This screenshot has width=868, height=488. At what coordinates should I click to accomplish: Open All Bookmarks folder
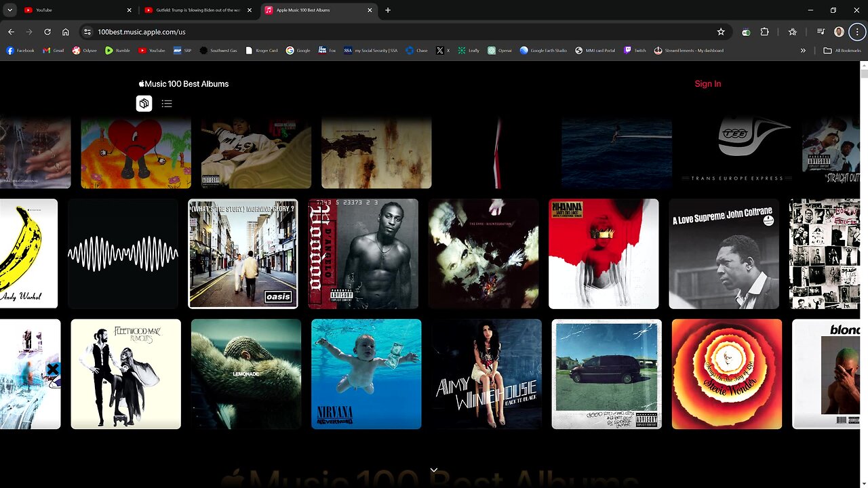pos(842,50)
